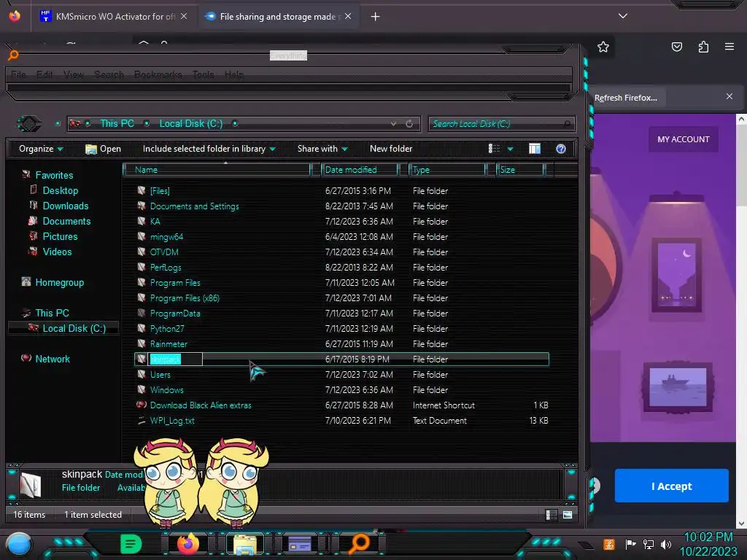Sort by the Type column header
The image size is (747, 560).
coord(447,169)
